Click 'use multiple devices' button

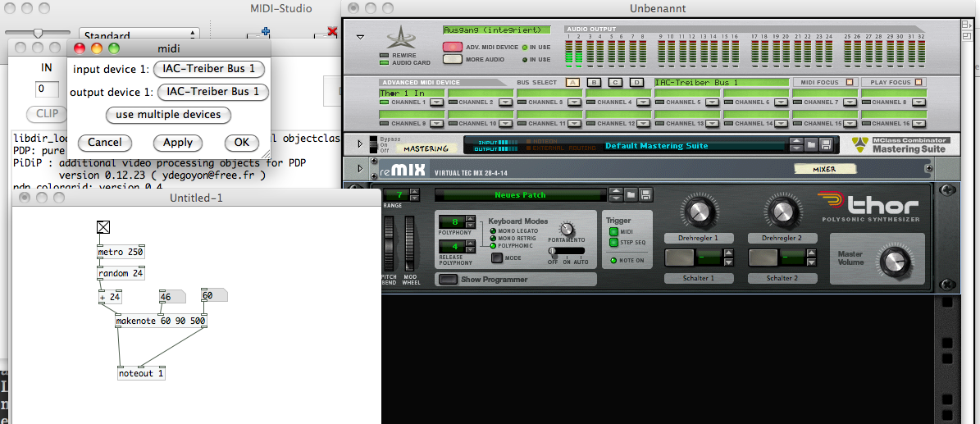168,115
